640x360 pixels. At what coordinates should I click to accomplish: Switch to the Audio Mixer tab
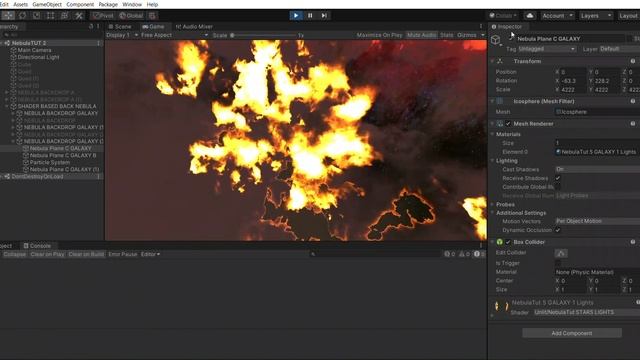[194, 27]
